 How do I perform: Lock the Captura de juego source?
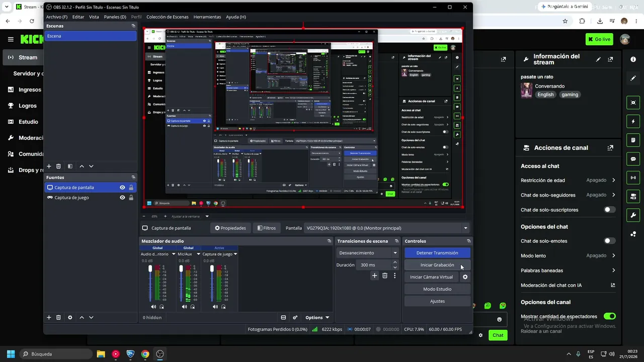[131, 198]
